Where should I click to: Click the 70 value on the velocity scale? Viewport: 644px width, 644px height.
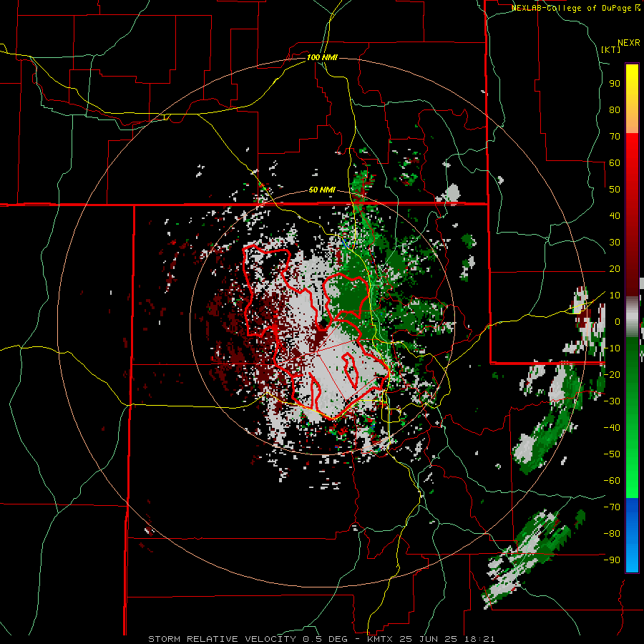coord(615,137)
